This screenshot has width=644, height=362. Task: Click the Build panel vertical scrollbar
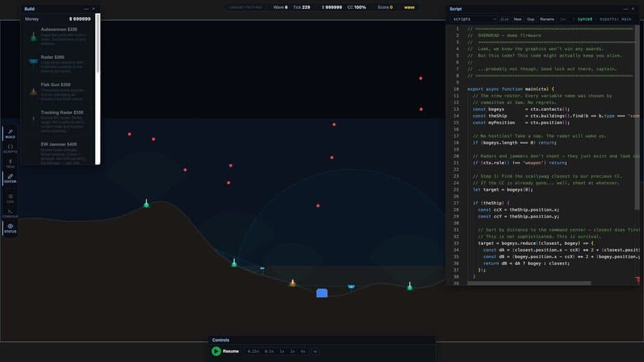pos(98,43)
